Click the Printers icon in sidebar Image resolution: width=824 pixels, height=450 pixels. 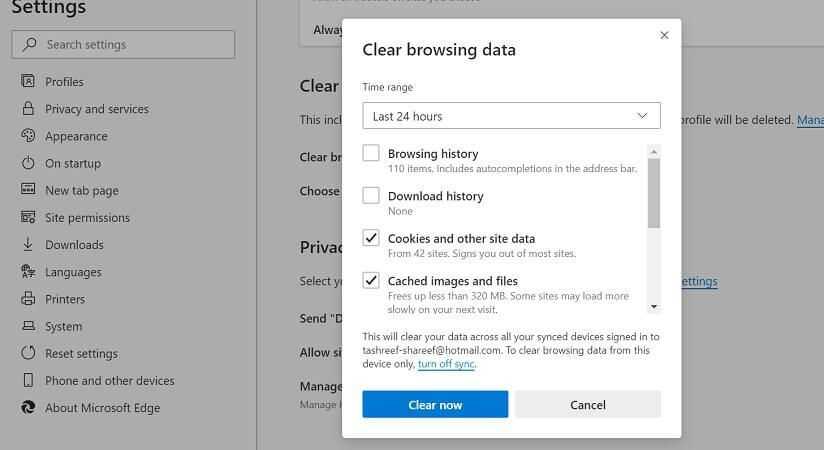[27, 299]
